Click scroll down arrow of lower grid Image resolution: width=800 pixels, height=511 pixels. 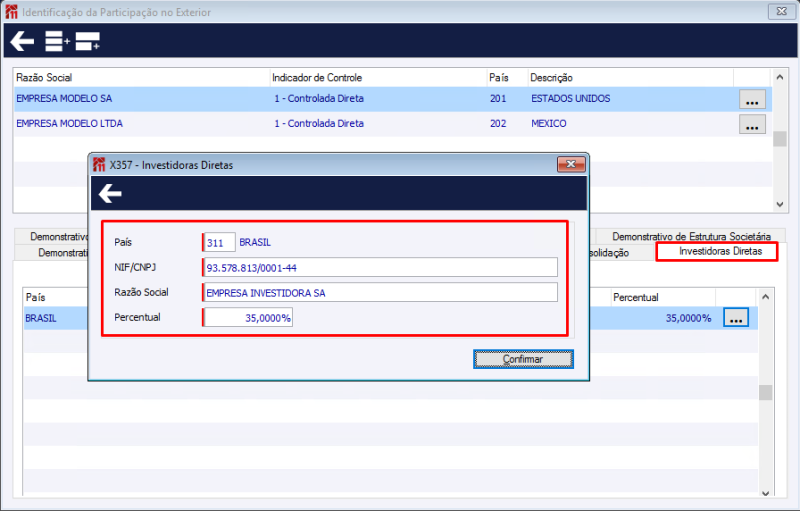[765, 493]
